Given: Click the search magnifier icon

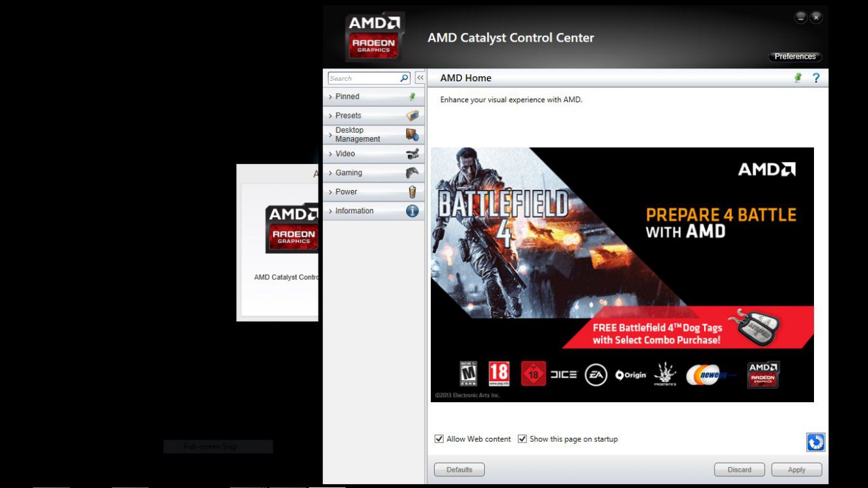Looking at the screenshot, I should pyautogui.click(x=404, y=78).
